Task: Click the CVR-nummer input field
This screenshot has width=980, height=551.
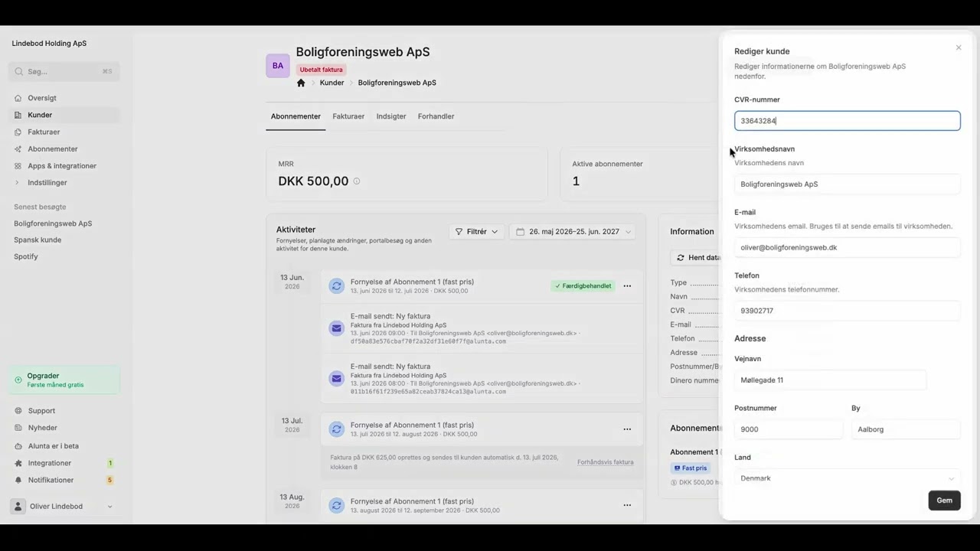Action: (x=847, y=121)
